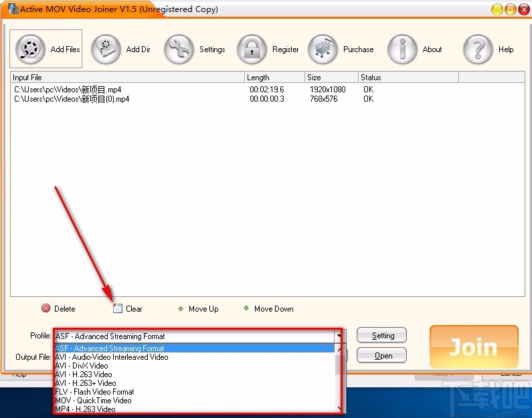Click the About info icon

tap(402, 49)
